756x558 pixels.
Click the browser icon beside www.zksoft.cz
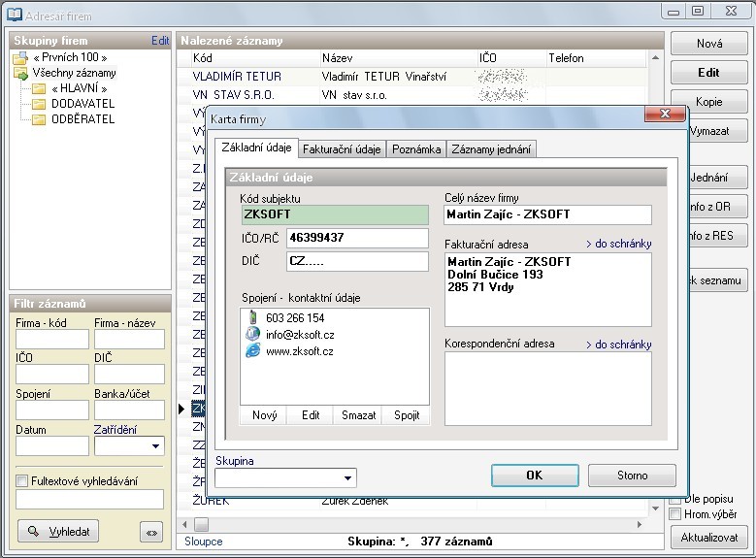tap(252, 350)
